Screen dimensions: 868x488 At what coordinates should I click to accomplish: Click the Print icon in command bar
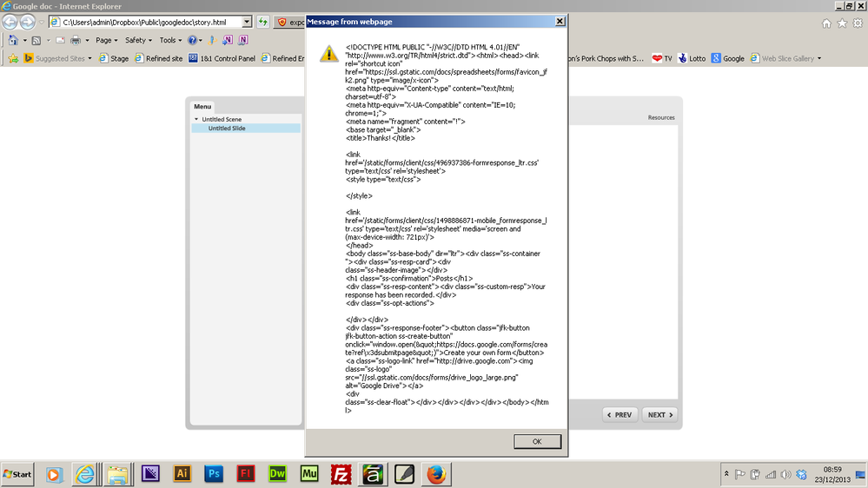tap(76, 41)
